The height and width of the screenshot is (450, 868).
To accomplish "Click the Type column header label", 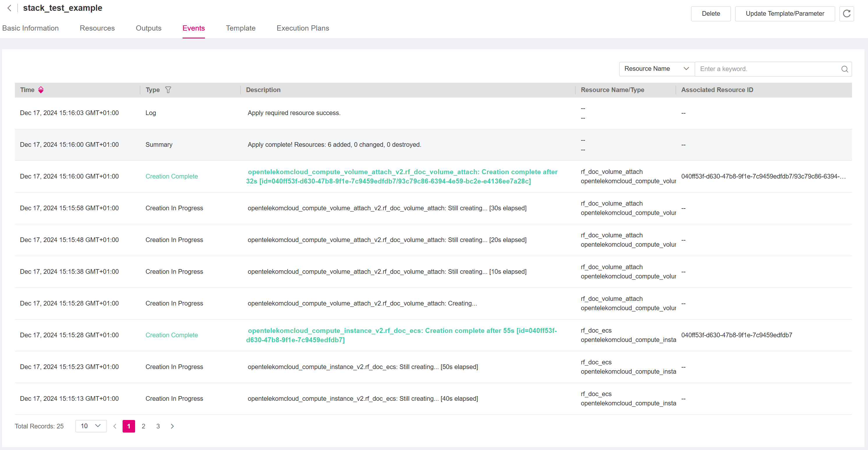I will pyautogui.click(x=152, y=90).
